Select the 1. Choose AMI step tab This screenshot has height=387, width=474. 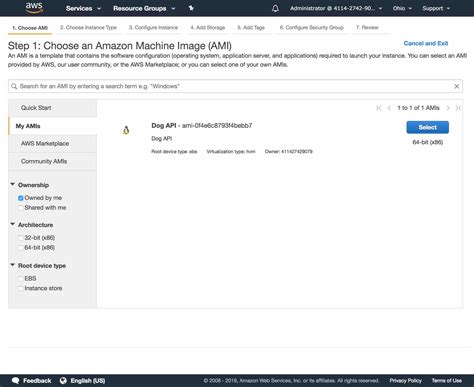click(30, 28)
